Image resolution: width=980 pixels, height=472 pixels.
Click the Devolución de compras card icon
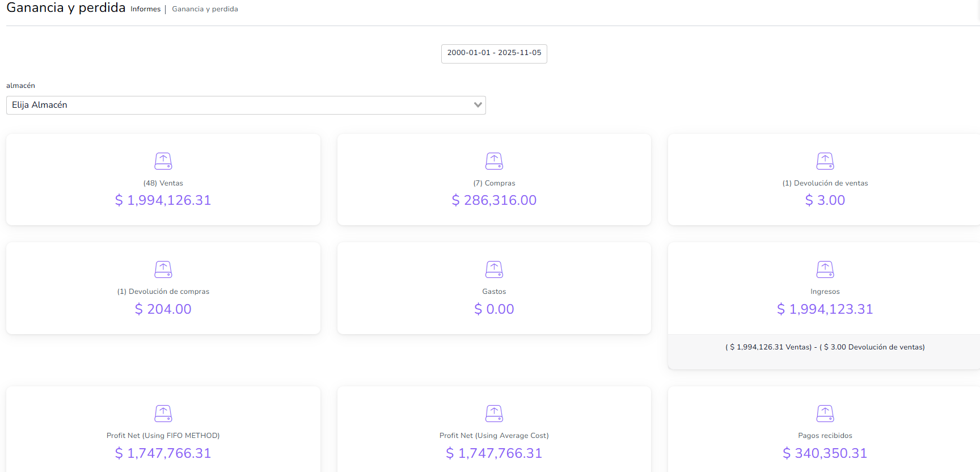tap(163, 269)
